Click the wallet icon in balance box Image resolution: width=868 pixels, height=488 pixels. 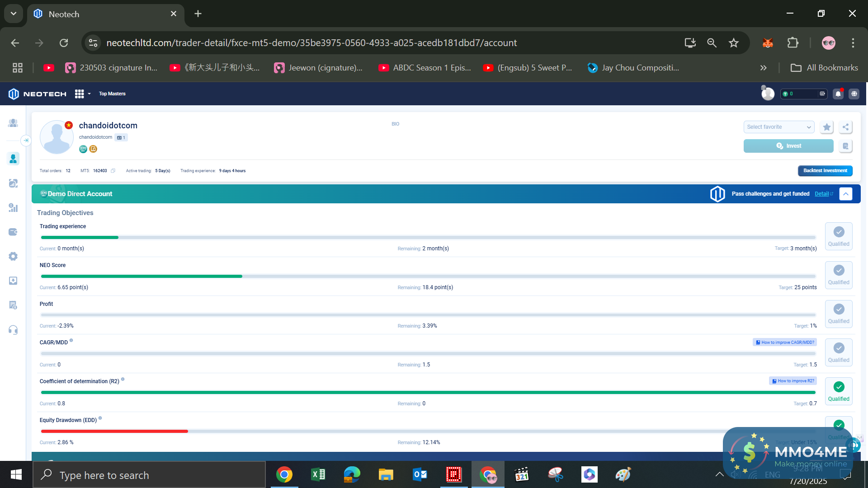[x=822, y=94]
